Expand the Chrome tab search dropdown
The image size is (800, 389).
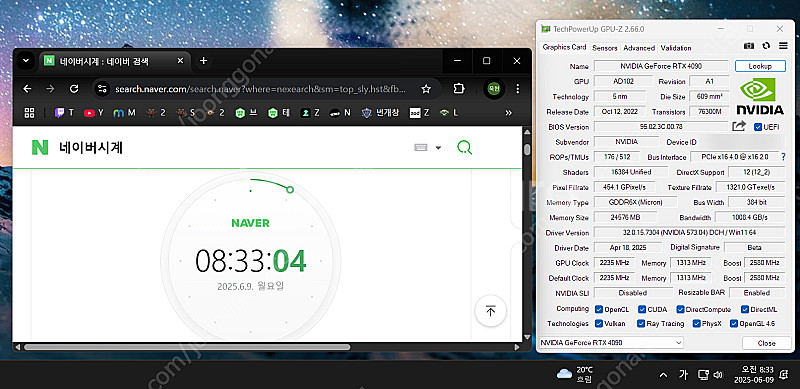(25, 61)
